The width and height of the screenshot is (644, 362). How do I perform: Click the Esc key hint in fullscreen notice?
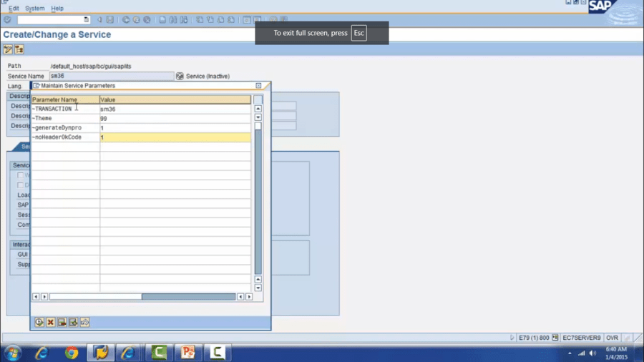coord(358,33)
